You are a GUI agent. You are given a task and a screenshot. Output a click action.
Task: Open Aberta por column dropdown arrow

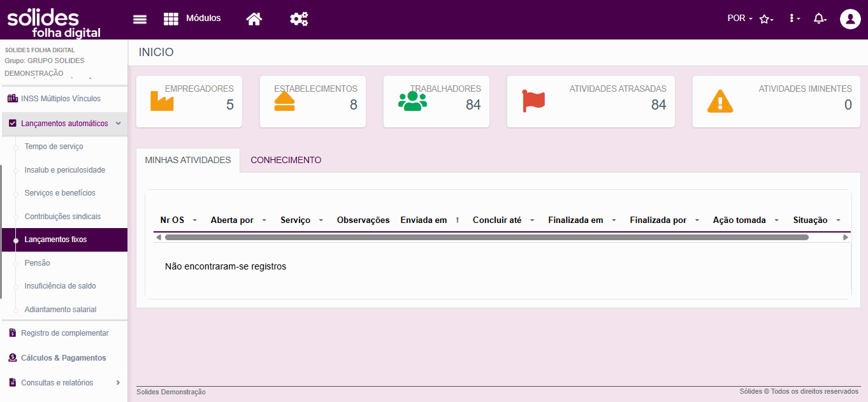(264, 220)
